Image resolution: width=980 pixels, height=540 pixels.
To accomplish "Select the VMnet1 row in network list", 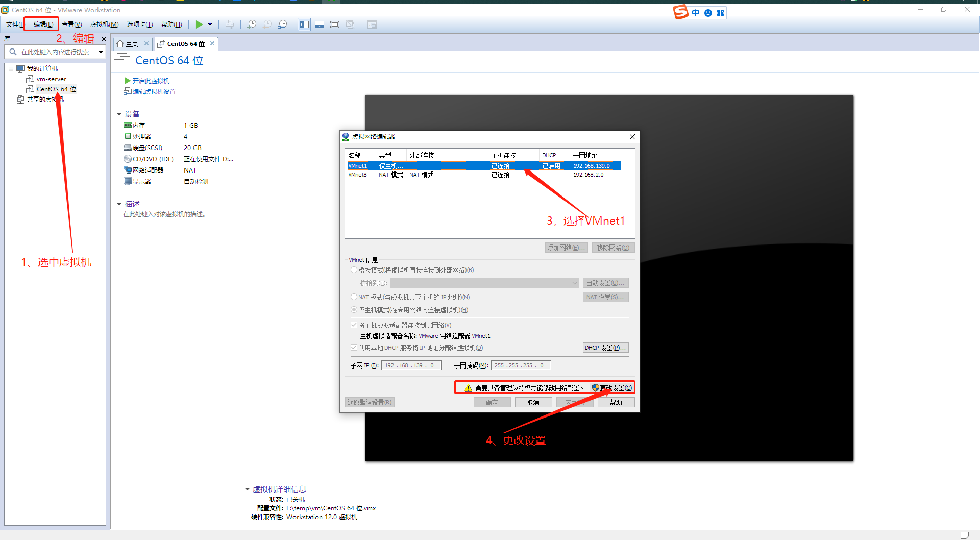I will (484, 166).
